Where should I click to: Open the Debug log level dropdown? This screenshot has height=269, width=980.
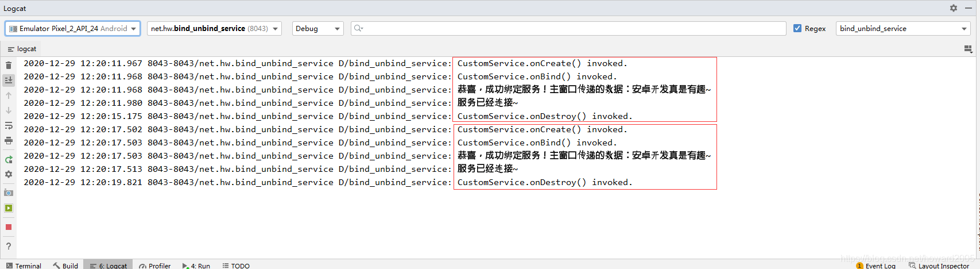(x=317, y=28)
